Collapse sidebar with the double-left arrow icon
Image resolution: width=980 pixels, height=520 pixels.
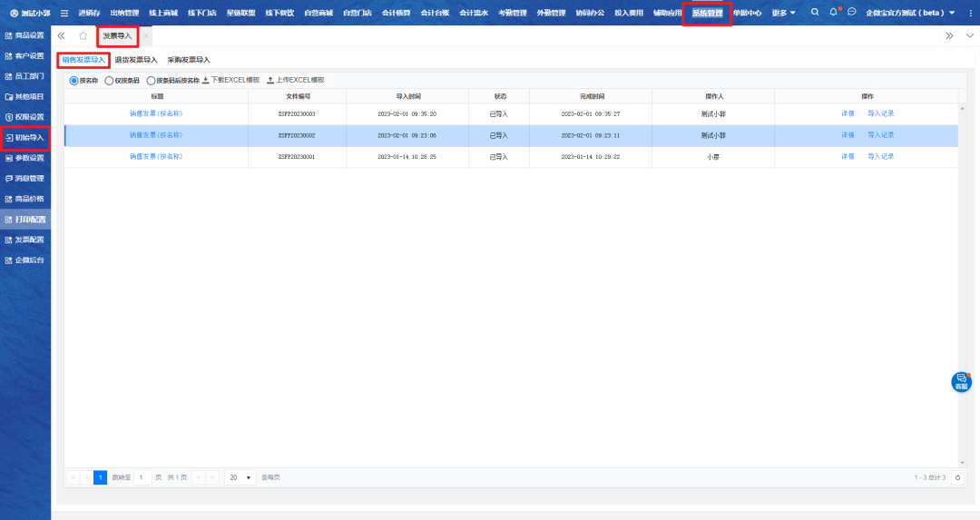click(61, 36)
